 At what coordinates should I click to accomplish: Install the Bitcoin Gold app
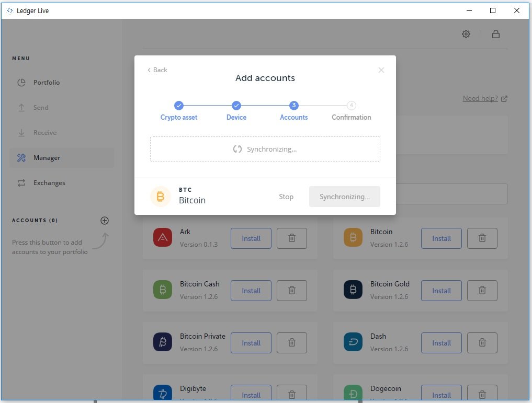tap(442, 291)
